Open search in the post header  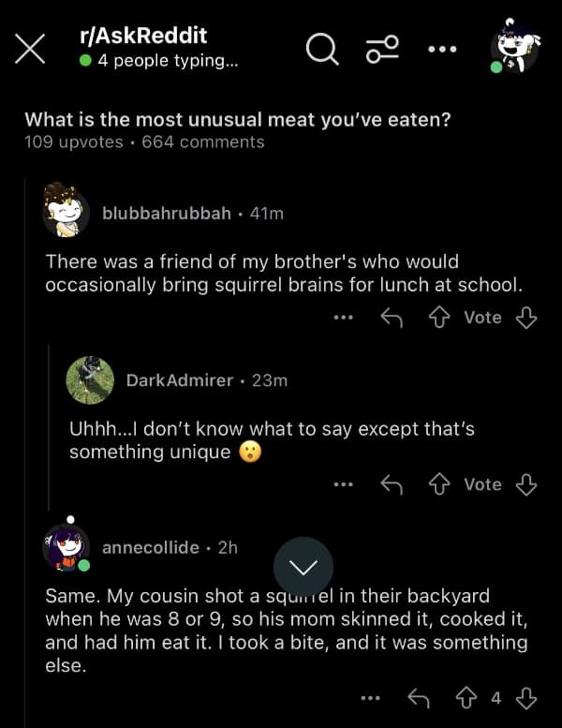pyautogui.click(x=322, y=49)
